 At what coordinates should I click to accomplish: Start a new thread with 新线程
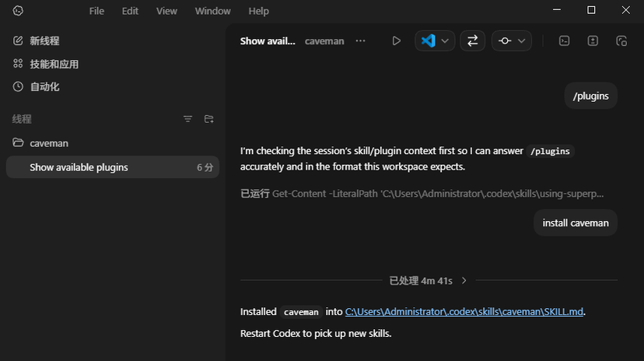pos(44,40)
